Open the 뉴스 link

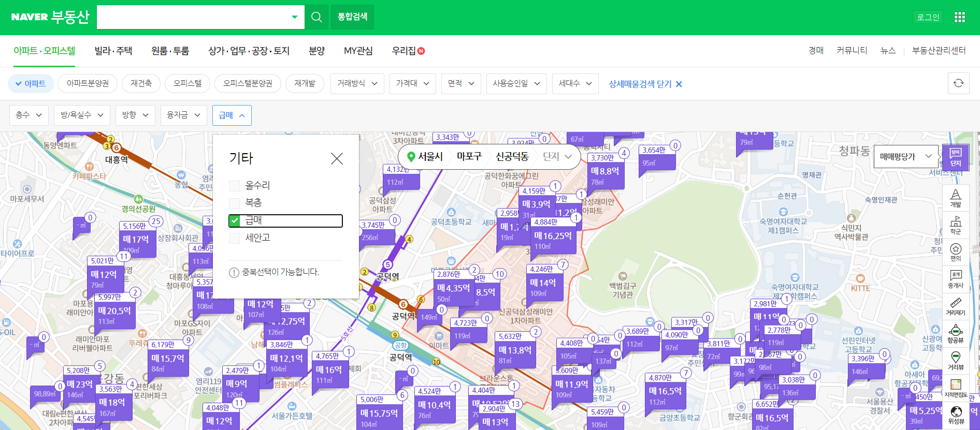pyautogui.click(x=888, y=50)
